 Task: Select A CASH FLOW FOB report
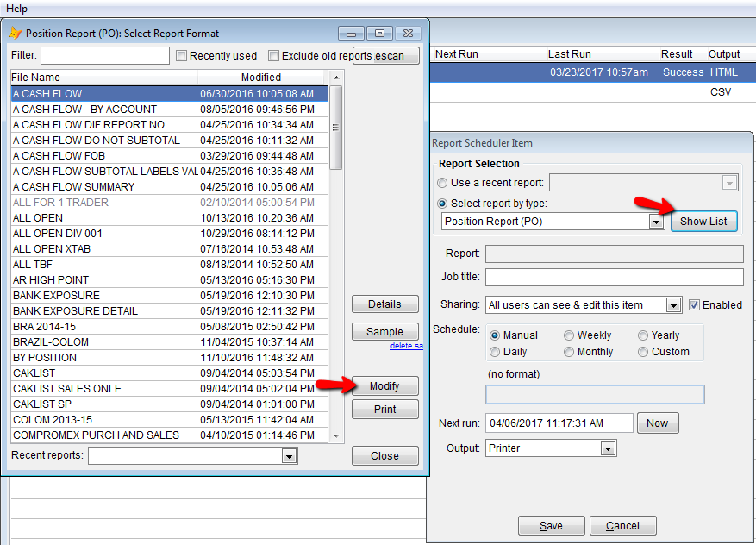click(170, 156)
